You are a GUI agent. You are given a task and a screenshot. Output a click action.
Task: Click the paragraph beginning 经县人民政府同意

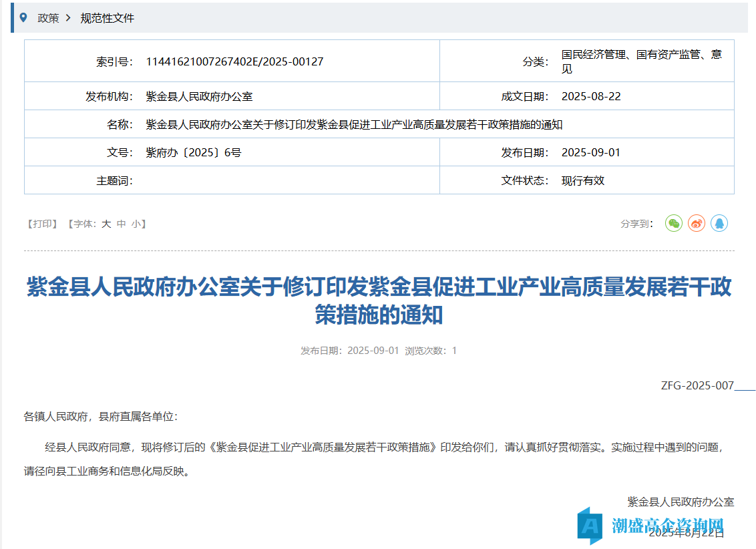click(x=374, y=460)
